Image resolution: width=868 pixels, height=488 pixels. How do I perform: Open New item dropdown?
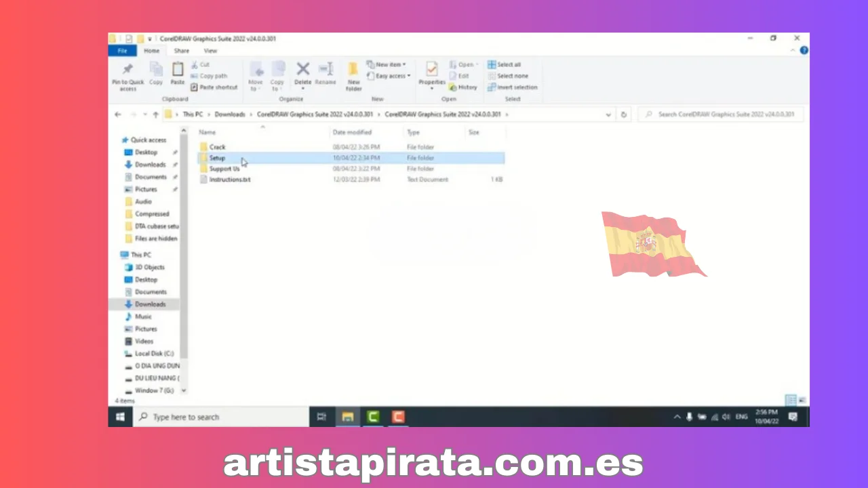[386, 64]
